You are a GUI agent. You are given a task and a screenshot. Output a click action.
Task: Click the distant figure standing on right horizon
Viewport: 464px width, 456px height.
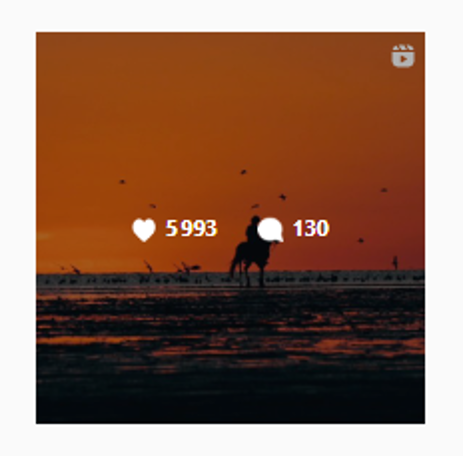(x=395, y=263)
